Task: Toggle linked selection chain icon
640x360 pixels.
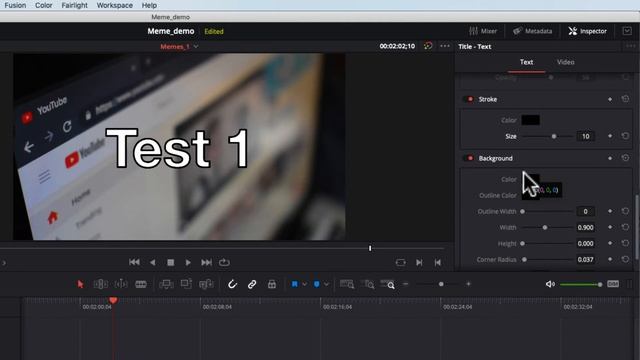Action: 252,284
